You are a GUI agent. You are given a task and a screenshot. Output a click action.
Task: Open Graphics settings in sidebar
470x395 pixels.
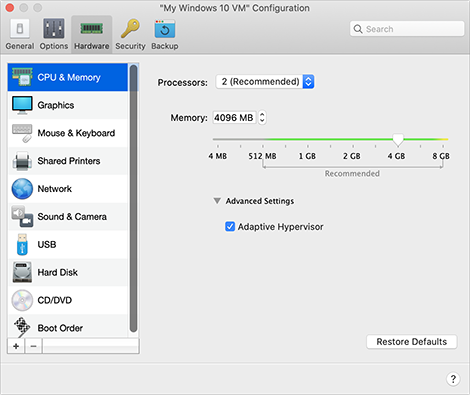tap(68, 105)
